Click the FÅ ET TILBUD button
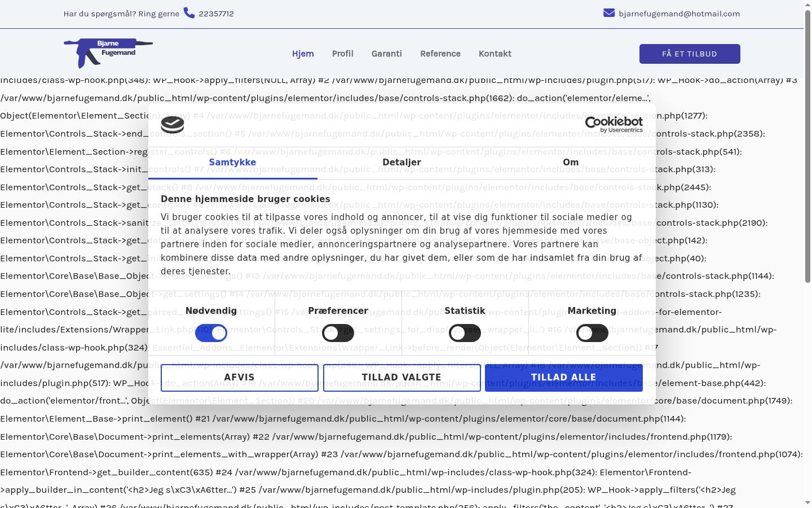 click(690, 54)
